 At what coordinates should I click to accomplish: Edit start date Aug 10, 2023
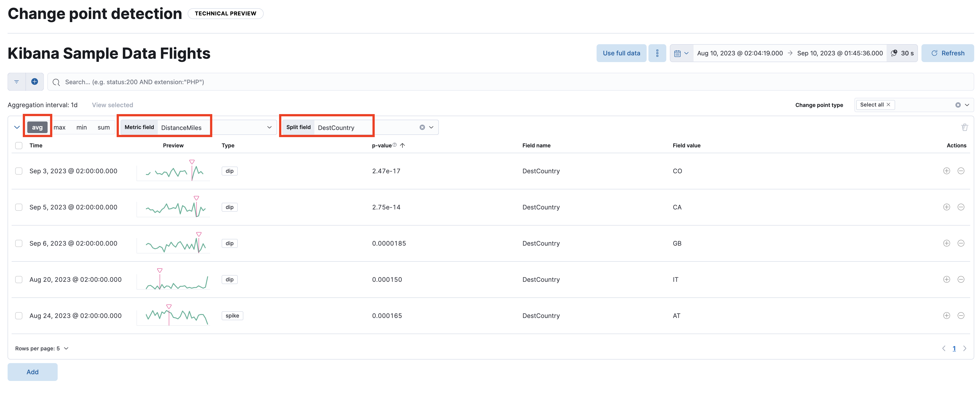tap(740, 53)
